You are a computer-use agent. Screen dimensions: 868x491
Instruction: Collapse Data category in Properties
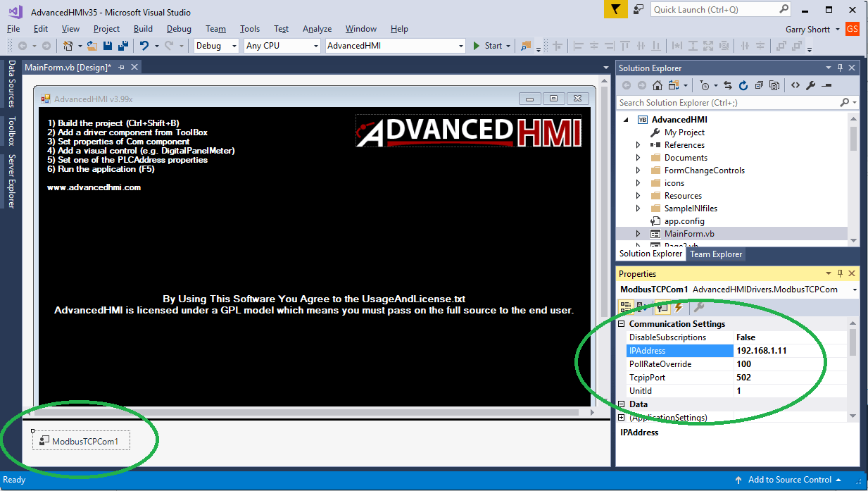click(x=622, y=404)
